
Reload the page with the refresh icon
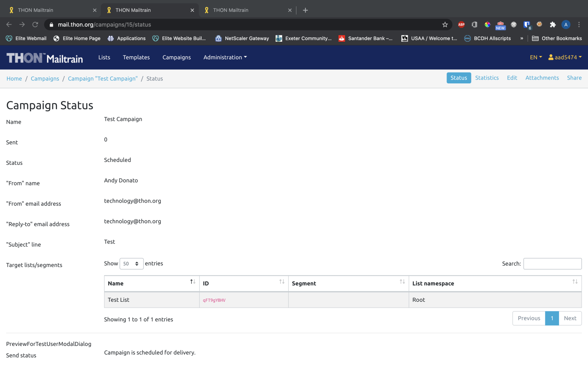pos(35,25)
